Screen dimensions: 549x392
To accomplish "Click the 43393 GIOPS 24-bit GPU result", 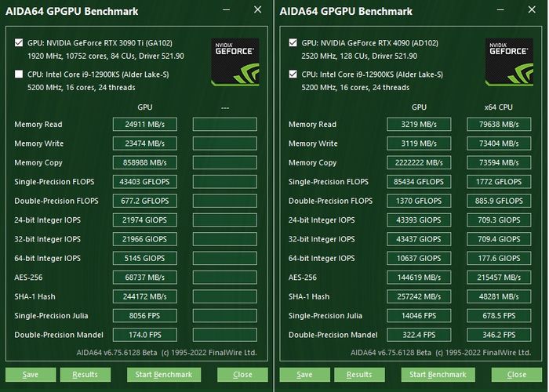I will point(419,220).
